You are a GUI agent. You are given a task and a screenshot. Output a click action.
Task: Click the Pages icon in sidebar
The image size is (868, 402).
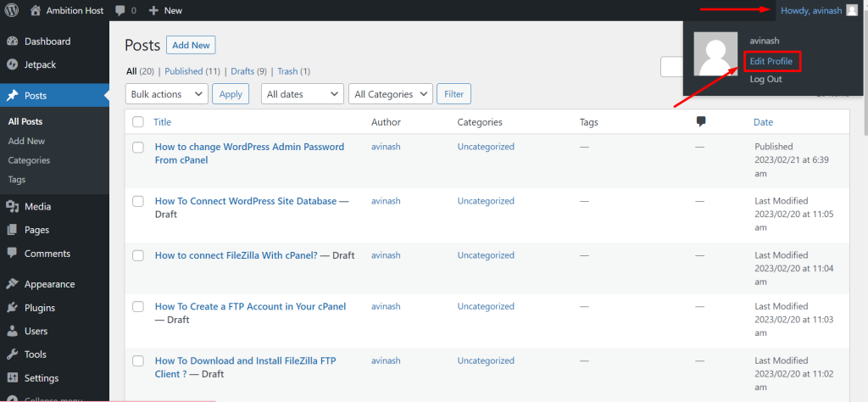coord(12,230)
